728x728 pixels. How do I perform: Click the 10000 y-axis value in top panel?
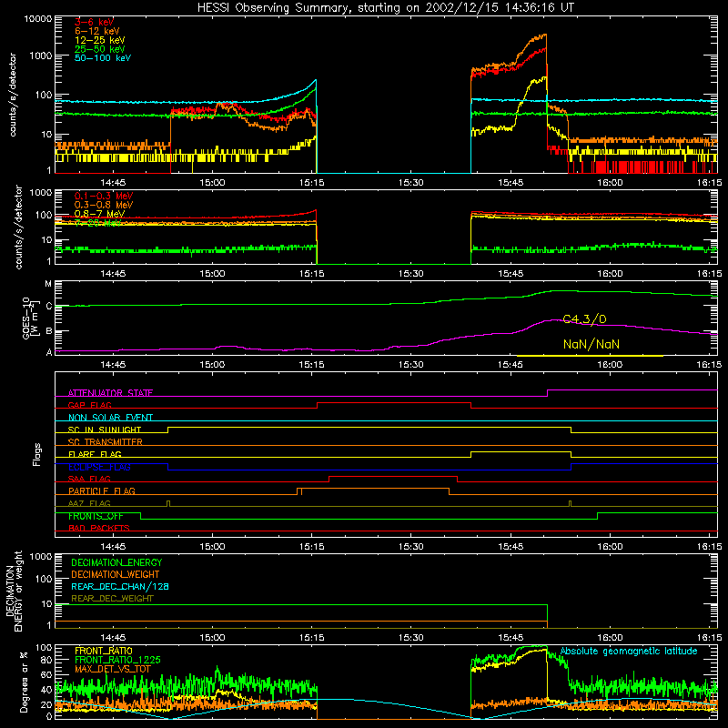tap(38, 19)
